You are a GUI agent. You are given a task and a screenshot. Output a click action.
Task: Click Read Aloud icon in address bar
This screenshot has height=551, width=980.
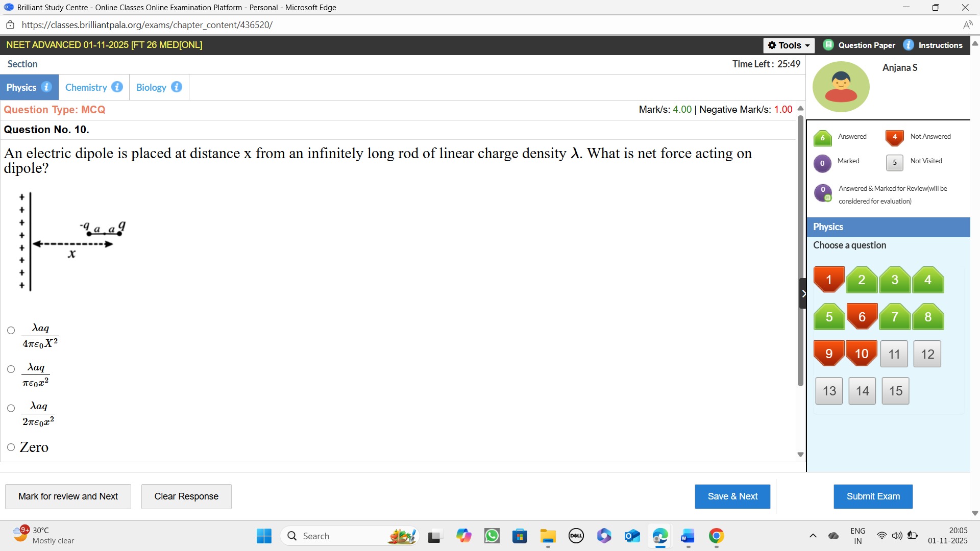pyautogui.click(x=967, y=25)
